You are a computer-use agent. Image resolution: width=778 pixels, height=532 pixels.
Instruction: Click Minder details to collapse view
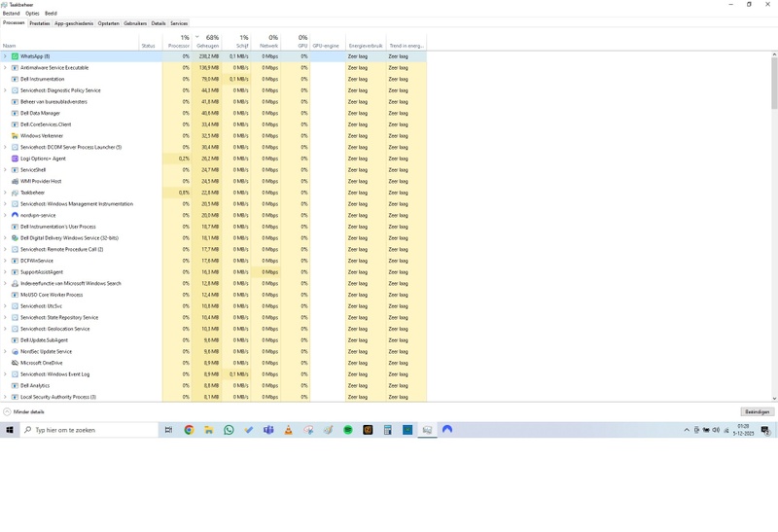pyautogui.click(x=23, y=412)
